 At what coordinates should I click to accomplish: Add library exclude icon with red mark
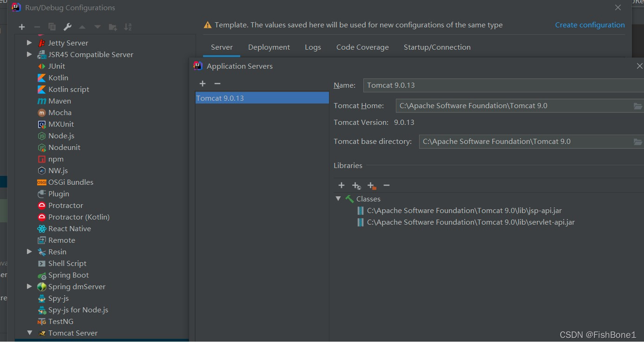point(371,186)
